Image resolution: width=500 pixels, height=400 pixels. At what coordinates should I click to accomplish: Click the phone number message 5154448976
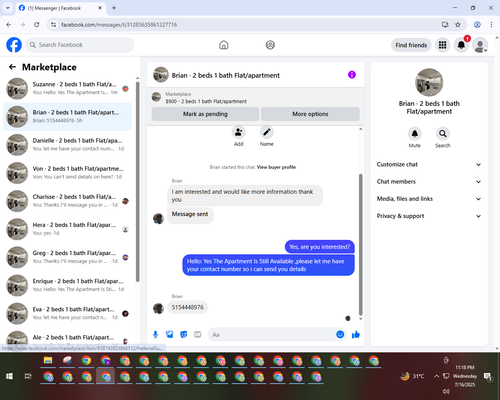188,307
